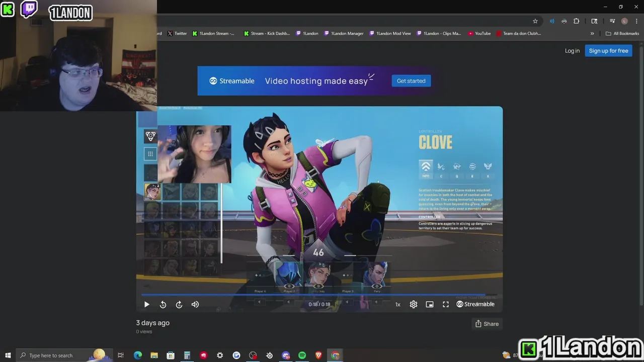Screen dimensions: 644x362
Task: Rewind the video with the back-skip icon
Action: pyautogui.click(x=163, y=304)
